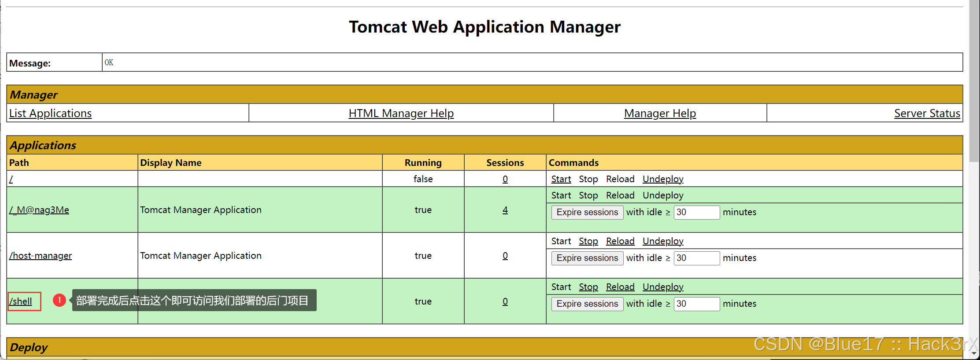This screenshot has width=980, height=360.
Task: Select the OK message text
Action: click(x=109, y=62)
